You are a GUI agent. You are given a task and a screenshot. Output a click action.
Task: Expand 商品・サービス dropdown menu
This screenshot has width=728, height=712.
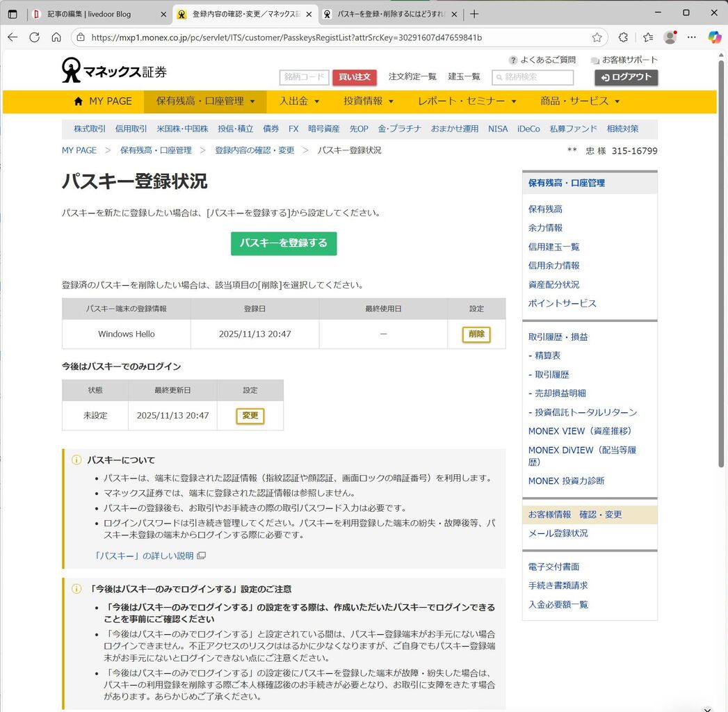click(579, 102)
